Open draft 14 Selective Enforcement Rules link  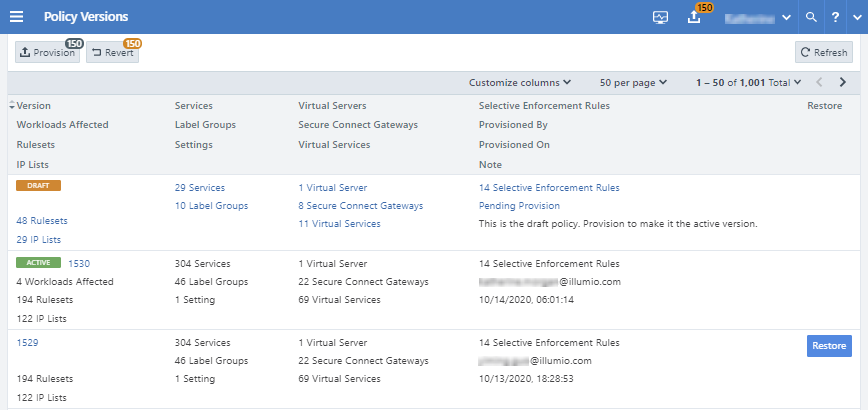549,188
